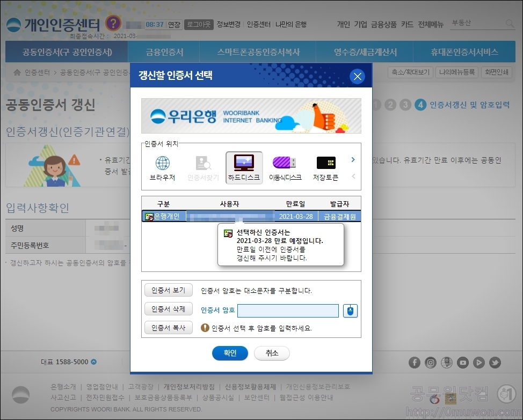This screenshot has width=523, height=420.
Task: Select the 브라우저 certificate location icon
Action: (x=163, y=168)
